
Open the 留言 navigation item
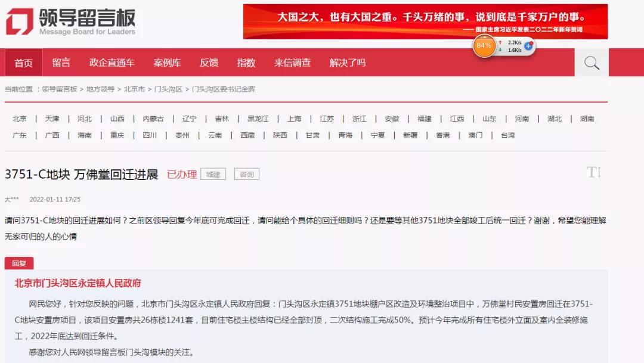61,62
